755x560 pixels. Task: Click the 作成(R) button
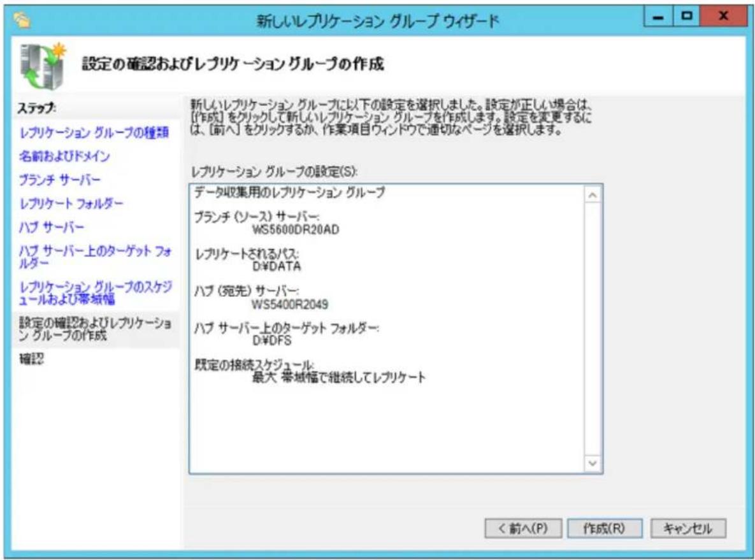[604, 528]
